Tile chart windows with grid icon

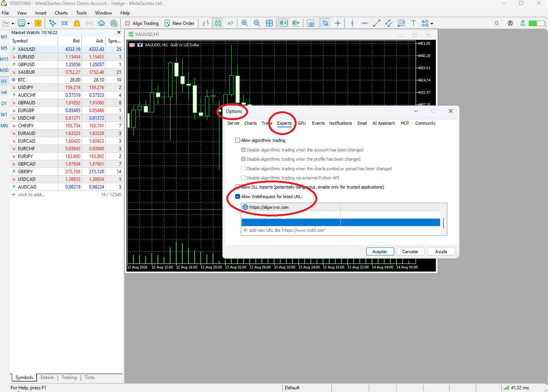269,23
